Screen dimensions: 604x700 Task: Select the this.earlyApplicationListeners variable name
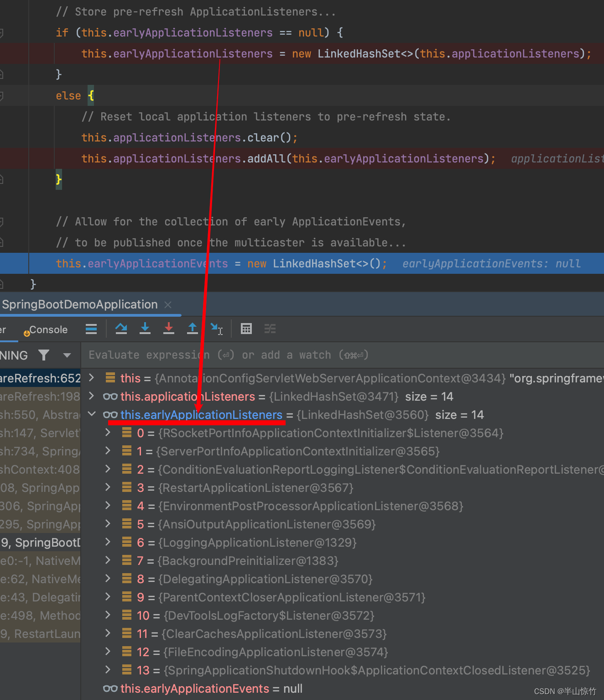(201, 415)
